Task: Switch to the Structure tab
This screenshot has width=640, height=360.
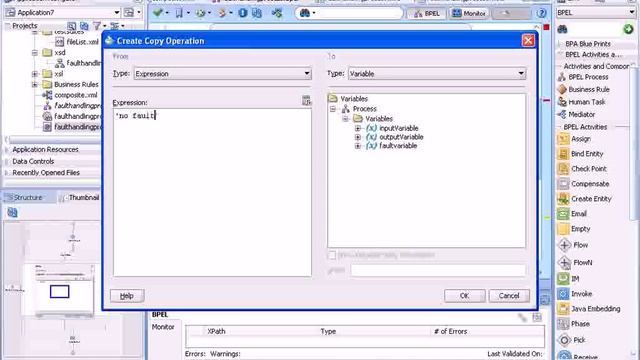Action: (28, 198)
